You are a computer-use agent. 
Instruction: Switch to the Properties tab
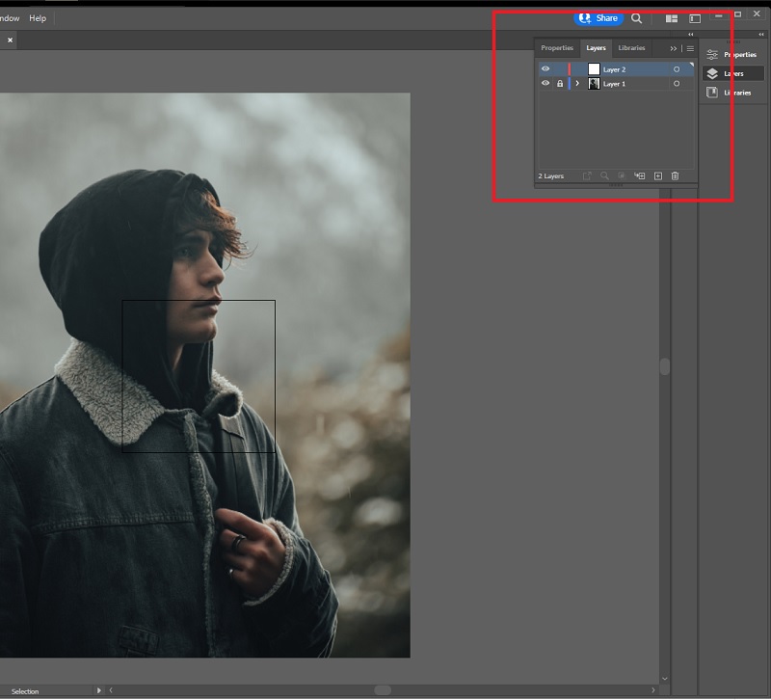coord(557,47)
